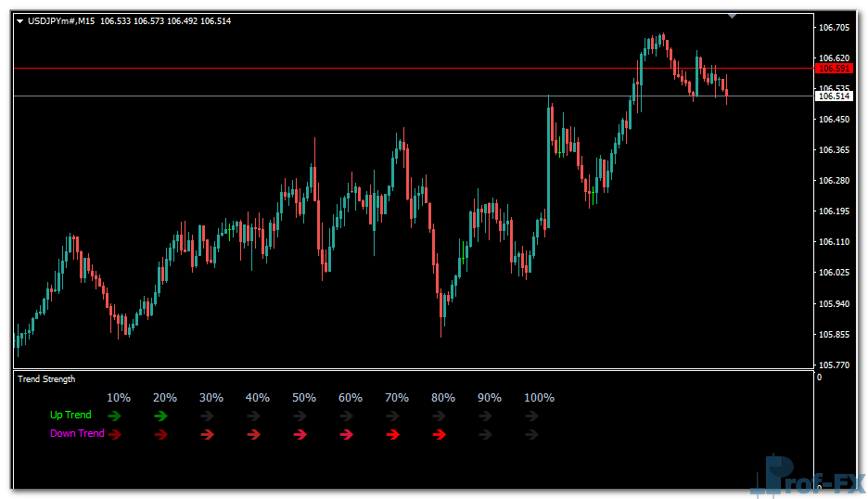Select the red horizontal line at 106.591
This screenshot has width=868, height=499.
pyautogui.click(x=371, y=69)
